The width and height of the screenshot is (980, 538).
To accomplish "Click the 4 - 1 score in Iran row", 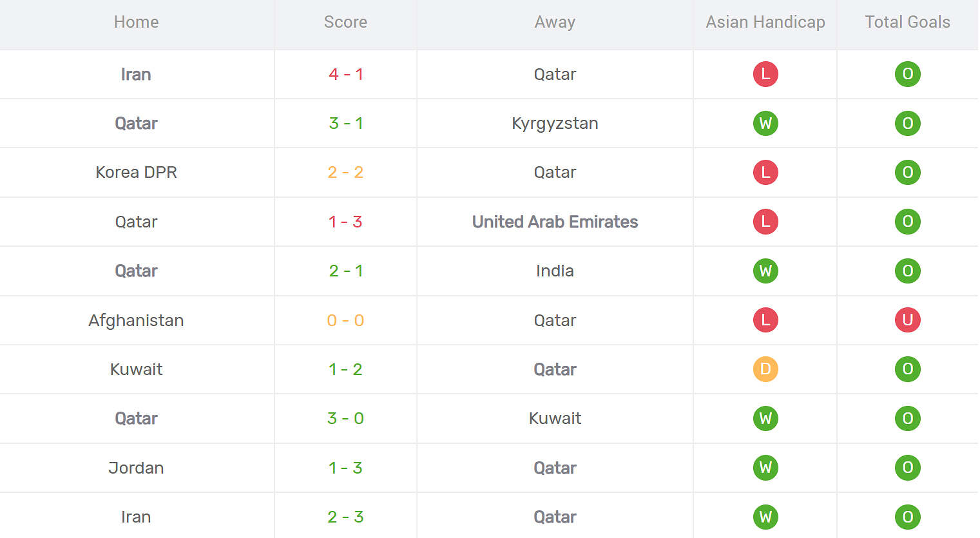I will click(x=345, y=74).
